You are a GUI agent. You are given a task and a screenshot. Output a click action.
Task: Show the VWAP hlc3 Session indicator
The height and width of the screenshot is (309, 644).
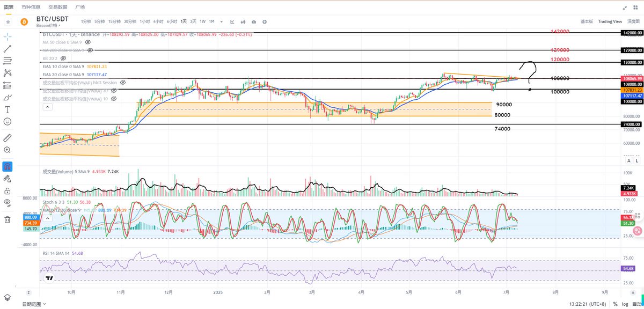123,83
